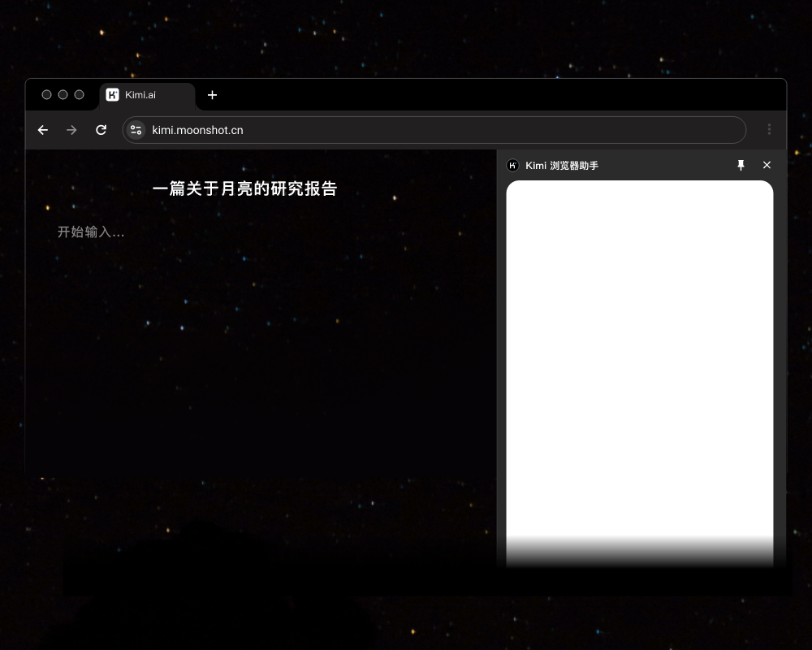Screen dimensions: 812x650
Task: Click the Kimi.ai tab favicon
Action: pos(112,95)
